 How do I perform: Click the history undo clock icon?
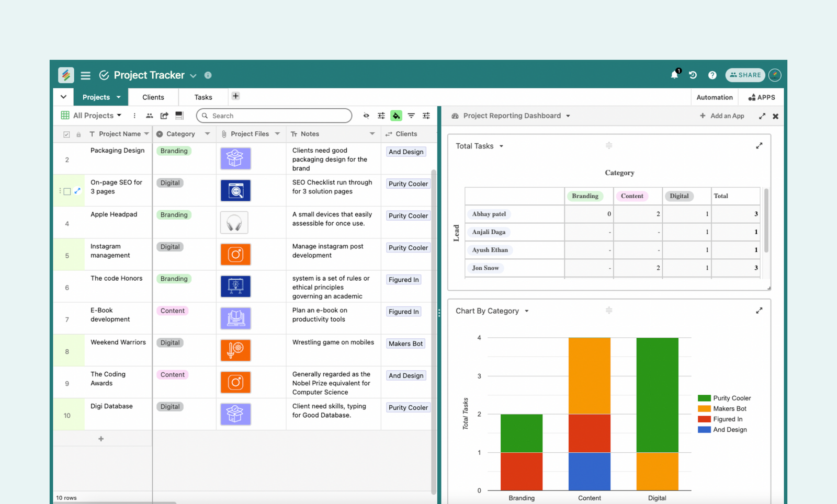pos(693,75)
